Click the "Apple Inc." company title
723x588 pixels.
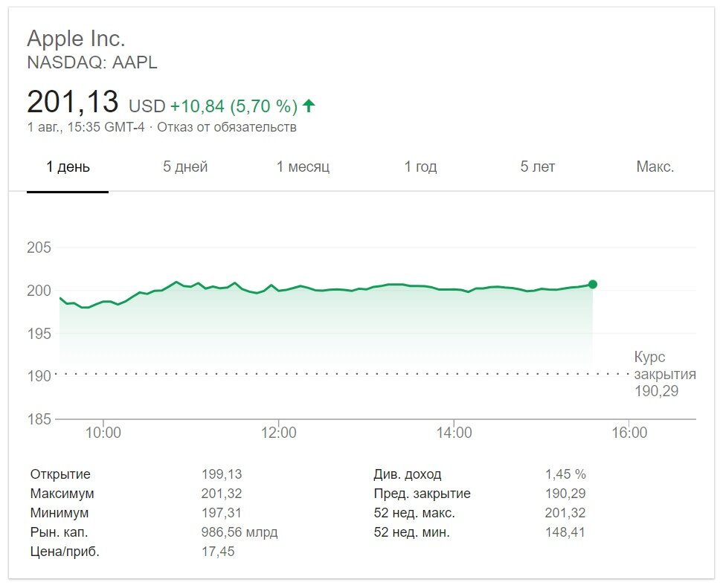[x=76, y=39]
